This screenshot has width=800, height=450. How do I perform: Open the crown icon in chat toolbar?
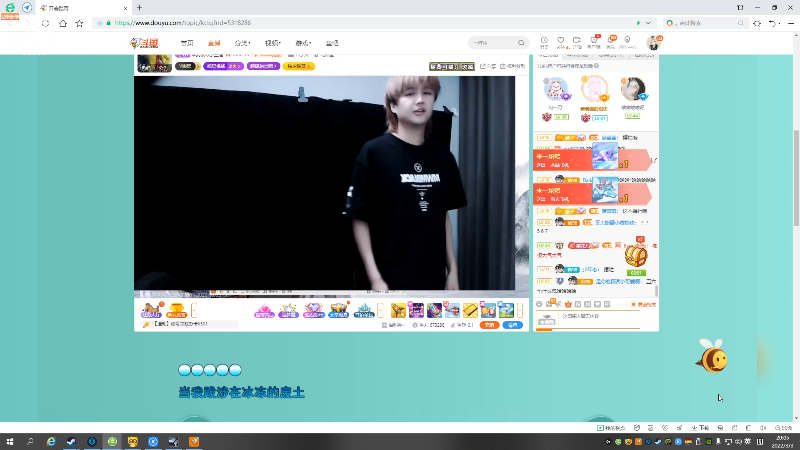coord(568,304)
